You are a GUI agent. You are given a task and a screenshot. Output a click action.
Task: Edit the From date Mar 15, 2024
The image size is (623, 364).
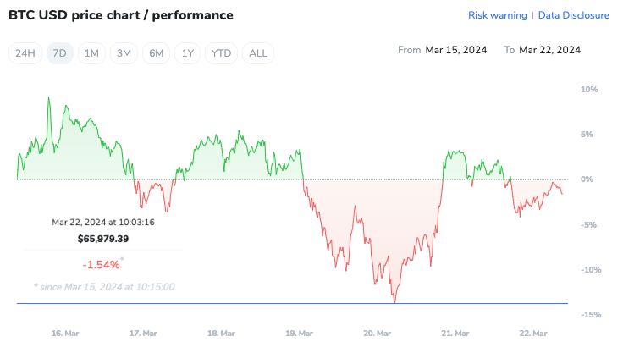456,50
